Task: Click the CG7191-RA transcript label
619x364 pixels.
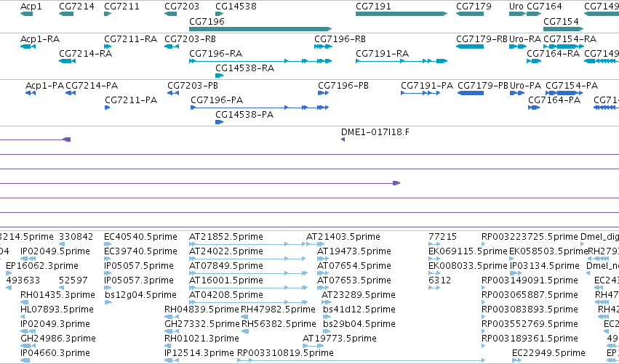Action: click(x=382, y=54)
